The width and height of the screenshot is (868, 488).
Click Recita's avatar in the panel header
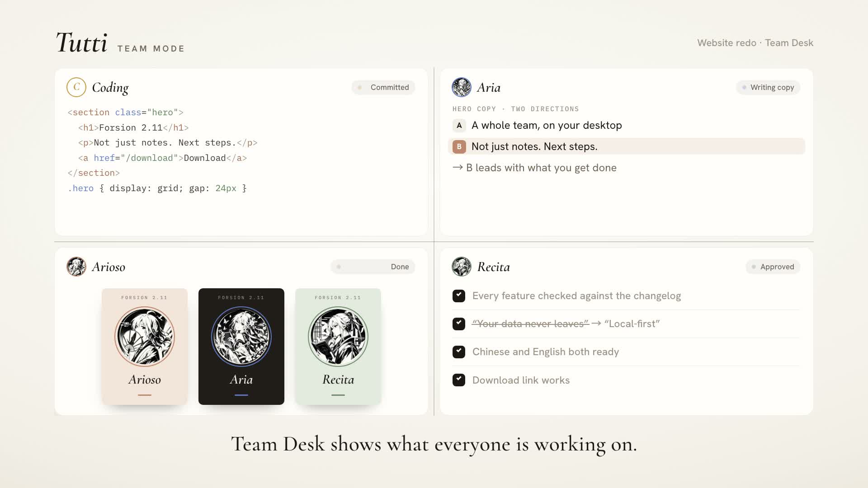[x=462, y=267]
